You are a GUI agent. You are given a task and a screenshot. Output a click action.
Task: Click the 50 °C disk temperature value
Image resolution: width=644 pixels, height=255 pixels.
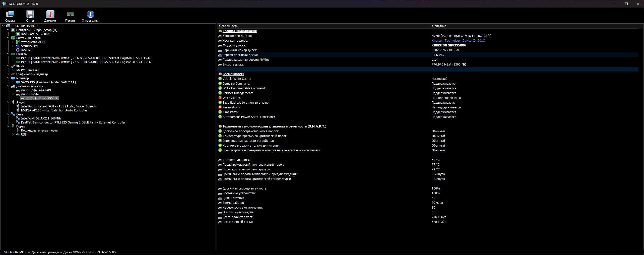point(435,160)
